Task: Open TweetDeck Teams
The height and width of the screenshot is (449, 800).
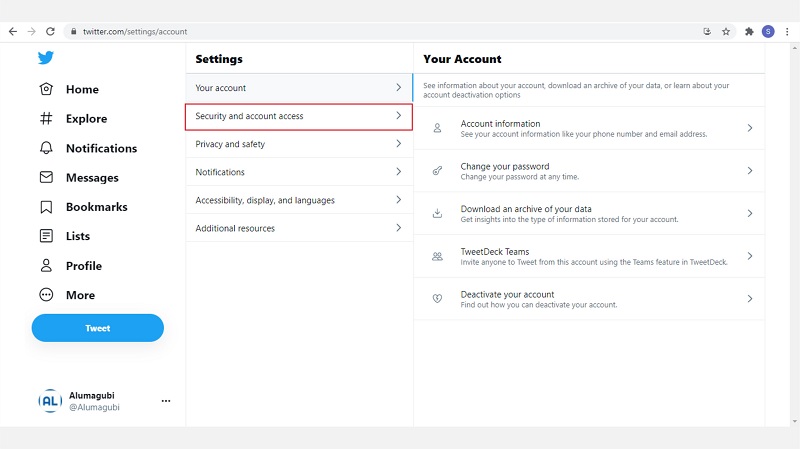Action: pyautogui.click(x=589, y=256)
